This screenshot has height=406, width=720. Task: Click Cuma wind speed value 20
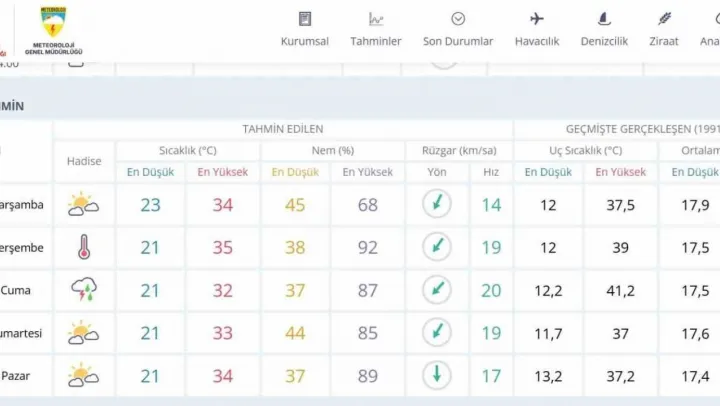[491, 290]
